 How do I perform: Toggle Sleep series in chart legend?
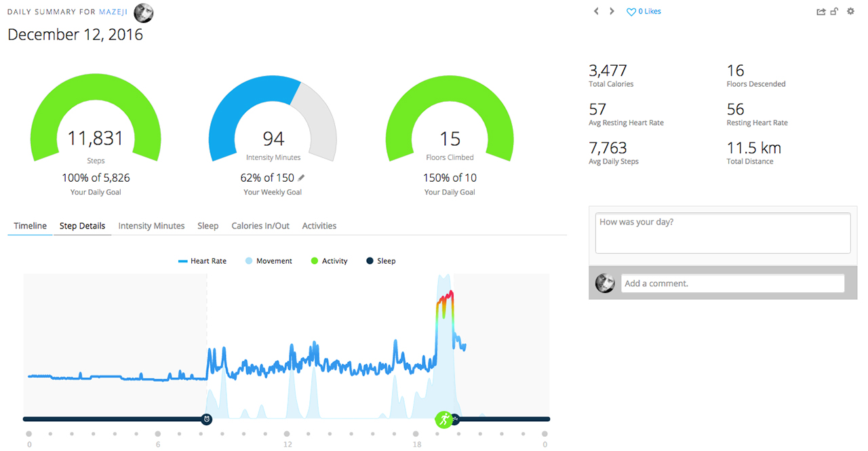(x=380, y=261)
